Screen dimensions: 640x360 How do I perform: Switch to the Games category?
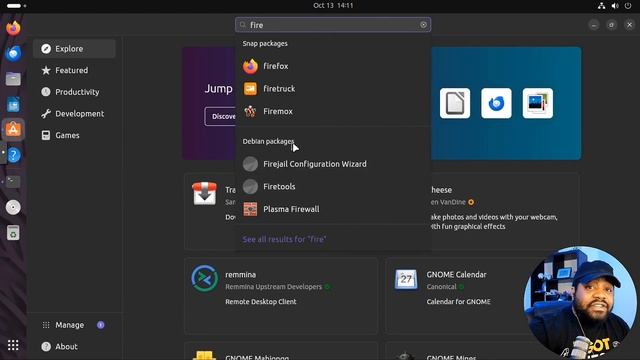coord(74,135)
